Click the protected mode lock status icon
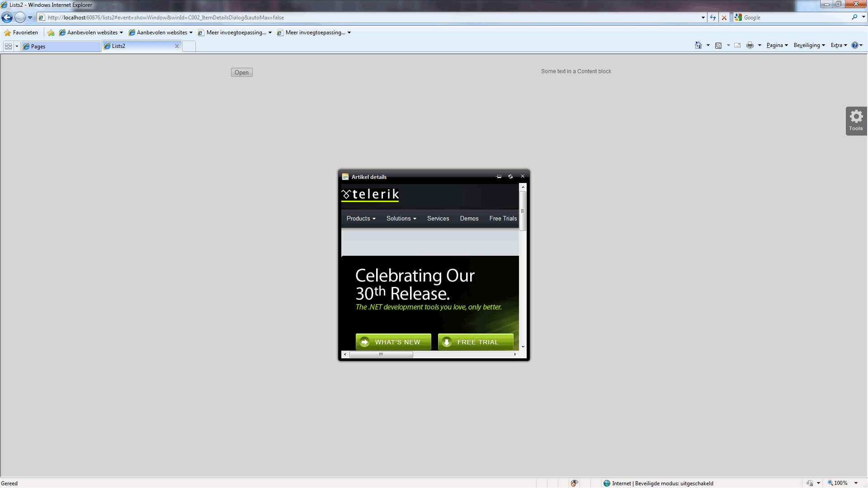This screenshot has height=488, width=868. click(x=810, y=483)
